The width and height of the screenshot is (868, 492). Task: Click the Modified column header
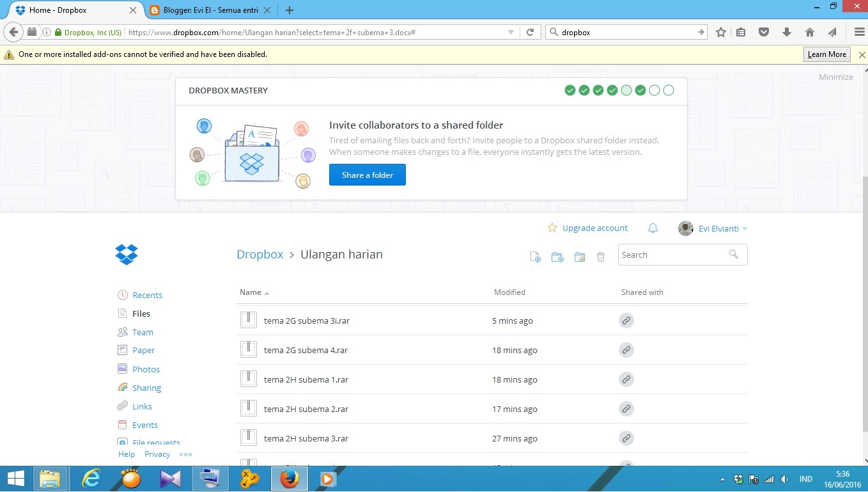coord(509,292)
